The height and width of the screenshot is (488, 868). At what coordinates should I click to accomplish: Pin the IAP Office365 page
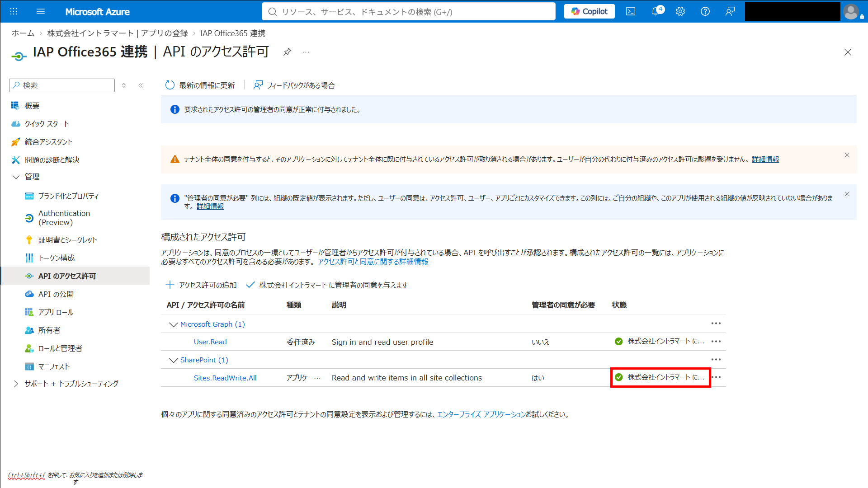pos(287,52)
